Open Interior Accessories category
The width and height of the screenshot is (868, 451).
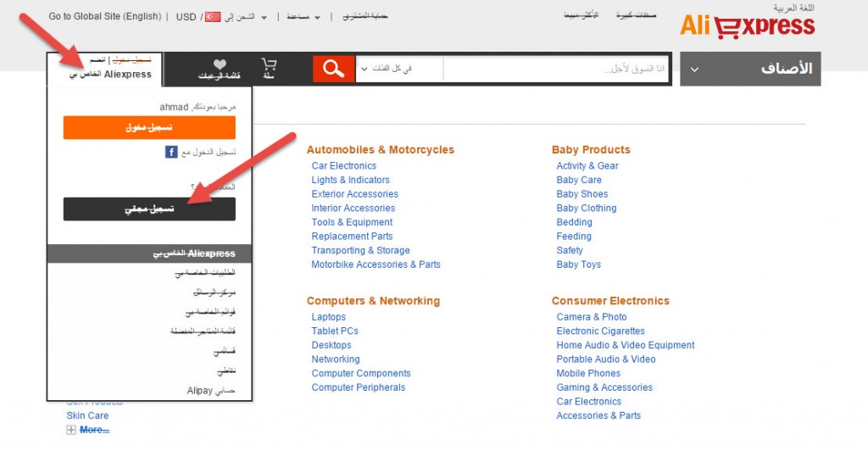tap(353, 208)
